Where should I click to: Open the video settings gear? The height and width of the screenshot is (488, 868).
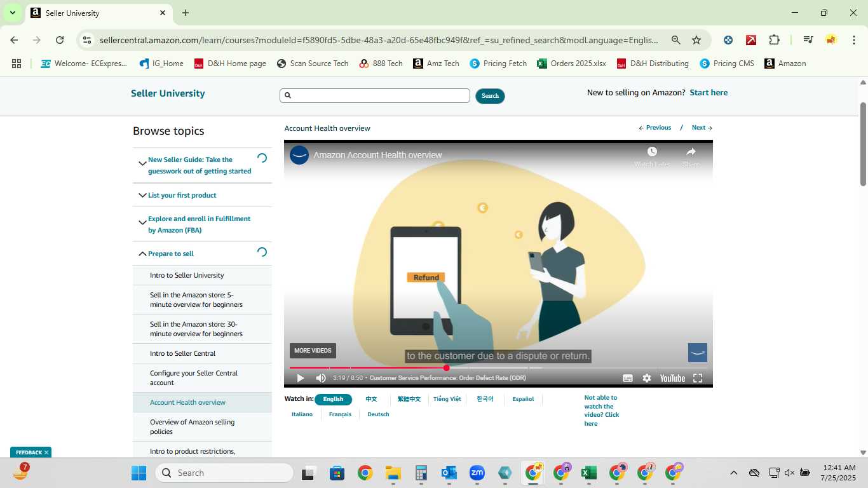pyautogui.click(x=647, y=378)
